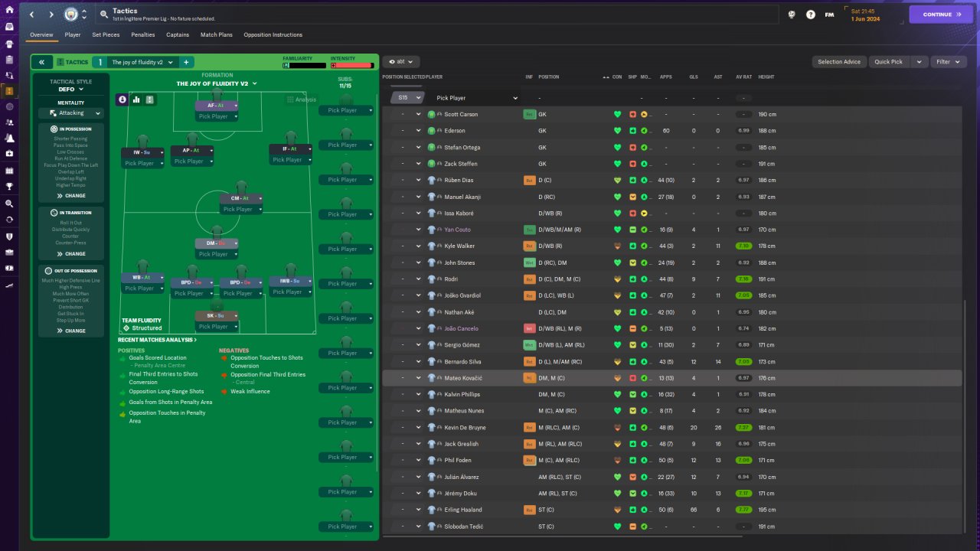Image resolution: width=980 pixels, height=551 pixels.
Task: Open the Attacking mentality dropdown
Action: point(70,113)
